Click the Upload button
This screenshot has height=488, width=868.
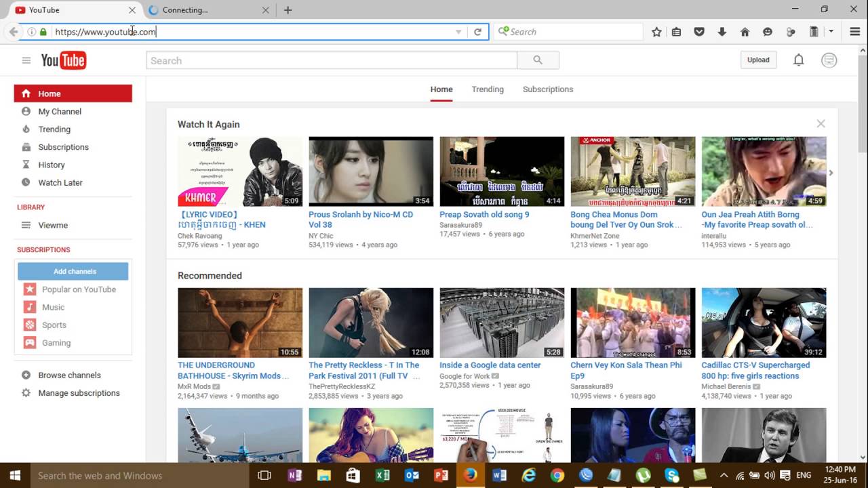click(758, 60)
